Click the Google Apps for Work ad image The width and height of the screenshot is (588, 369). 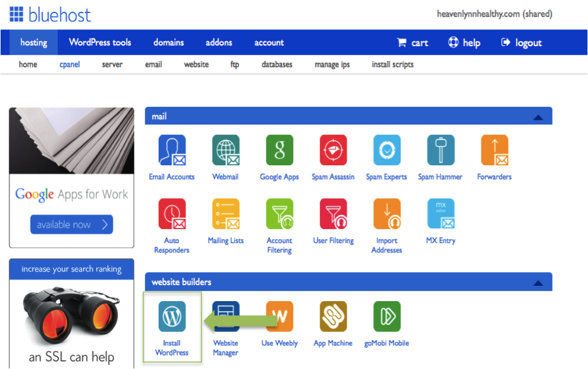[71, 141]
